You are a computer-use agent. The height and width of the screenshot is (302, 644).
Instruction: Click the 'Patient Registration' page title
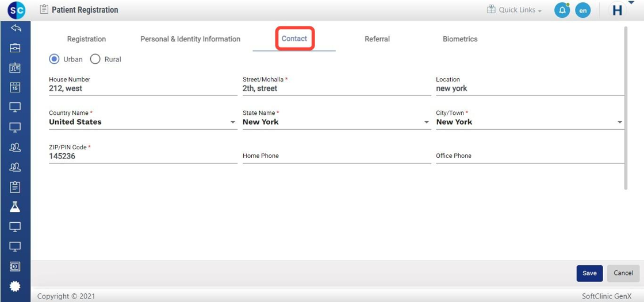click(85, 9)
